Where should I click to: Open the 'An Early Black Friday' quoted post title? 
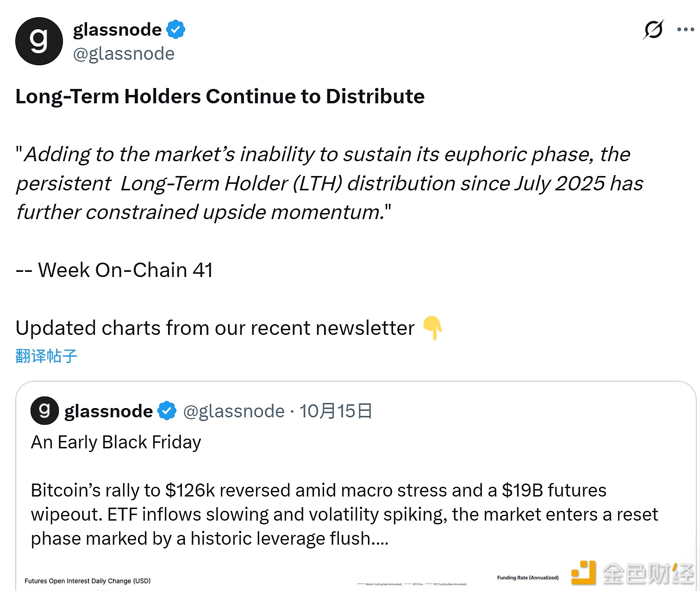[116, 442]
